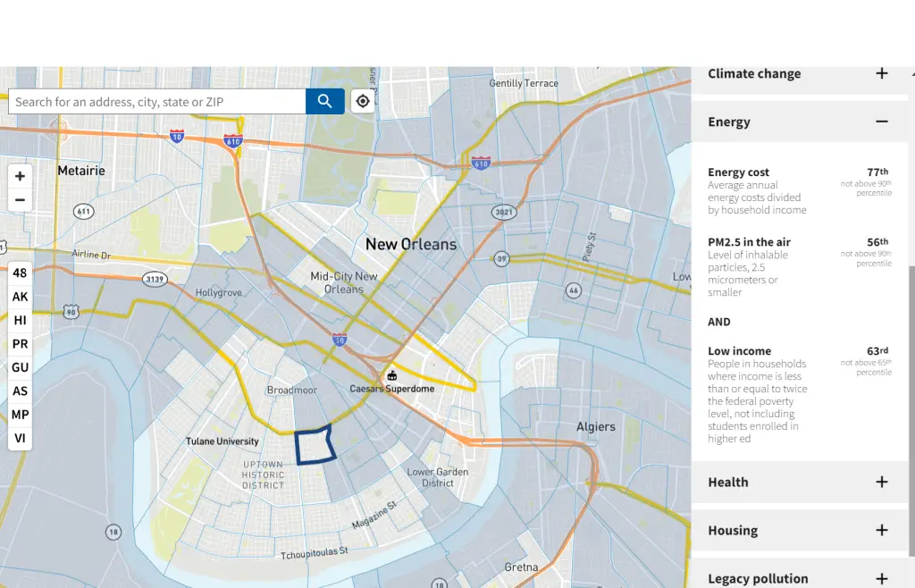Click the 3139 route marker

click(155, 279)
